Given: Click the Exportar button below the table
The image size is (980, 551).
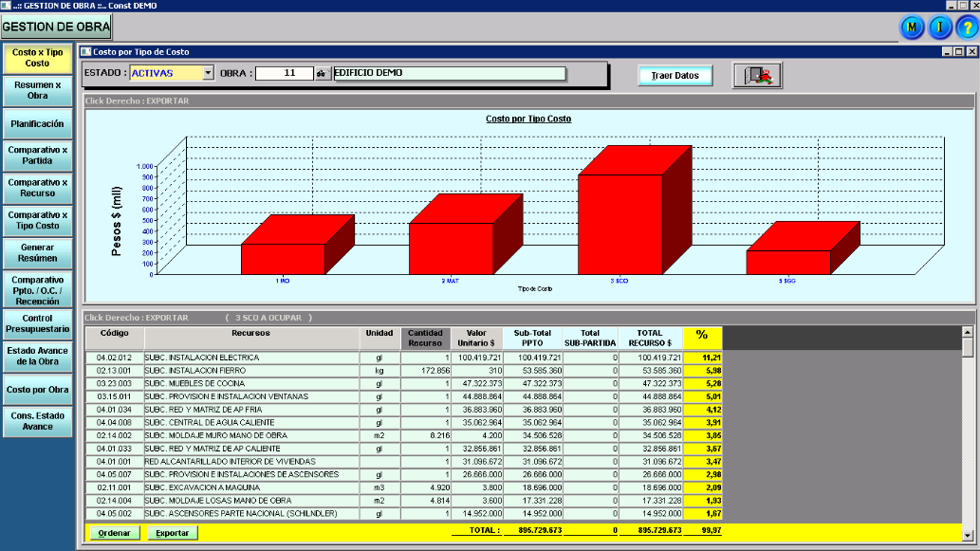Looking at the screenshot, I should (172, 533).
